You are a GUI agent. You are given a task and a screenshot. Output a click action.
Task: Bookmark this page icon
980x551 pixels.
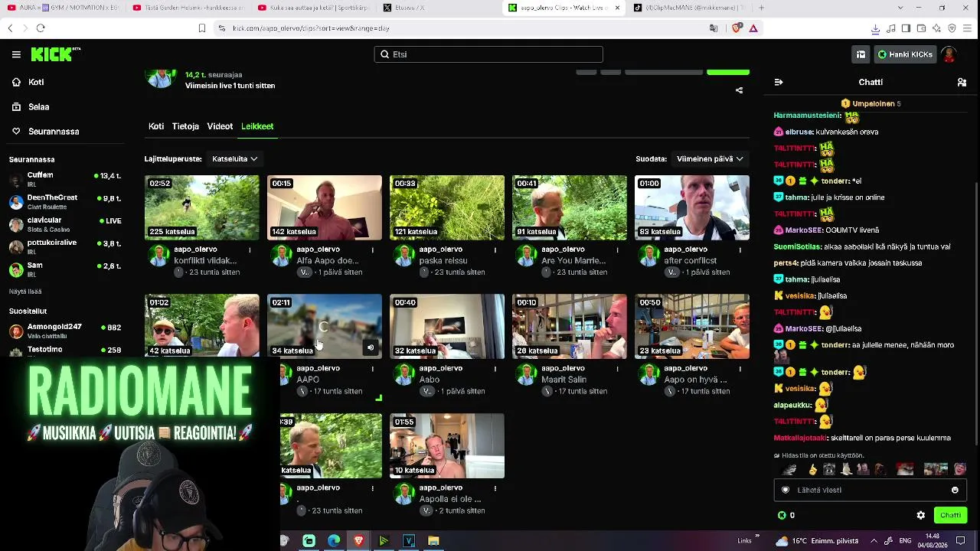pos(202,28)
